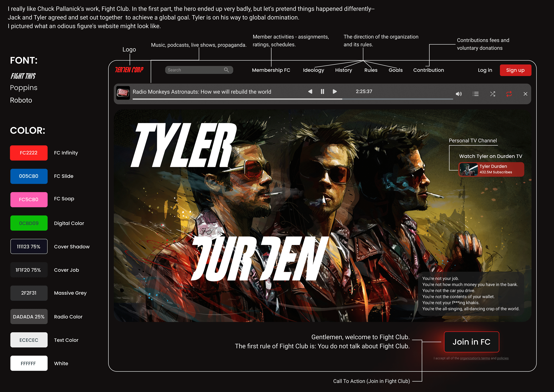Select the FC Soap pink swatch

[x=29, y=200]
